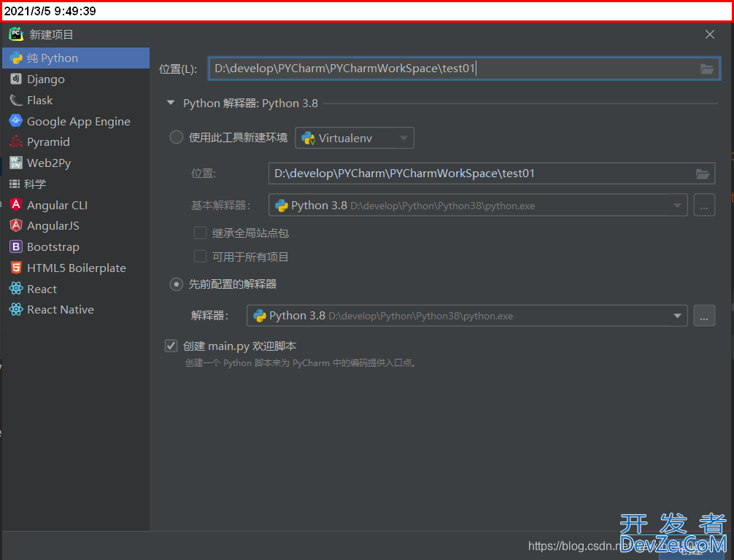Select the Angular CLI icon
Viewport: 734px width, 560px height.
[x=16, y=205]
